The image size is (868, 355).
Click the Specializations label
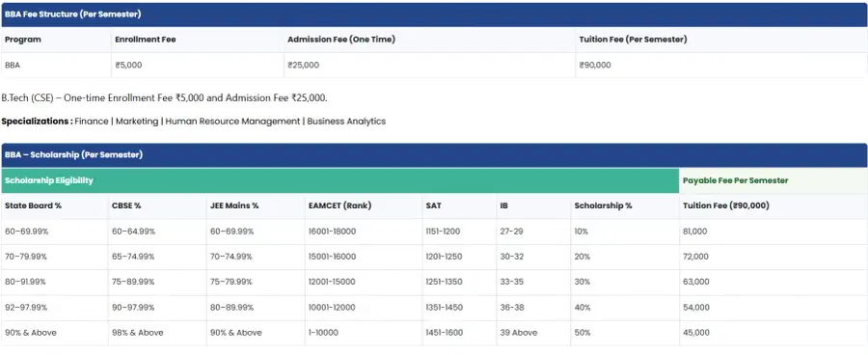[x=37, y=122]
